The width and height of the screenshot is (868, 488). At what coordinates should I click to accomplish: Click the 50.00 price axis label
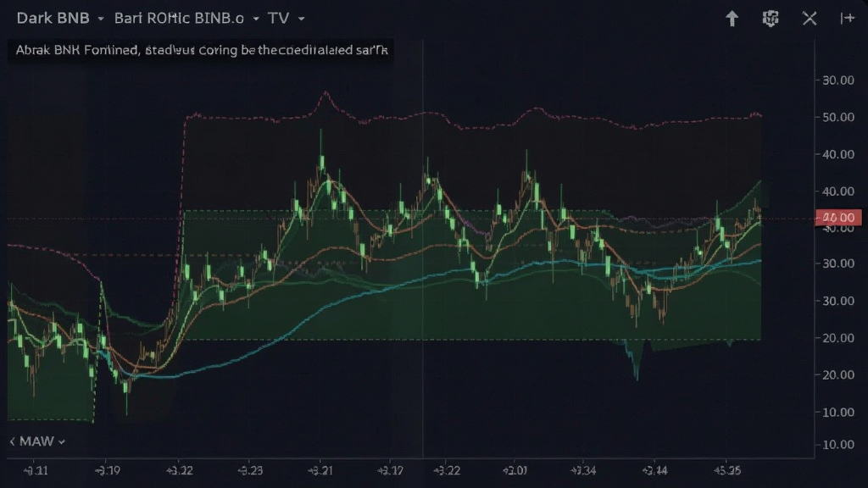[x=838, y=117]
